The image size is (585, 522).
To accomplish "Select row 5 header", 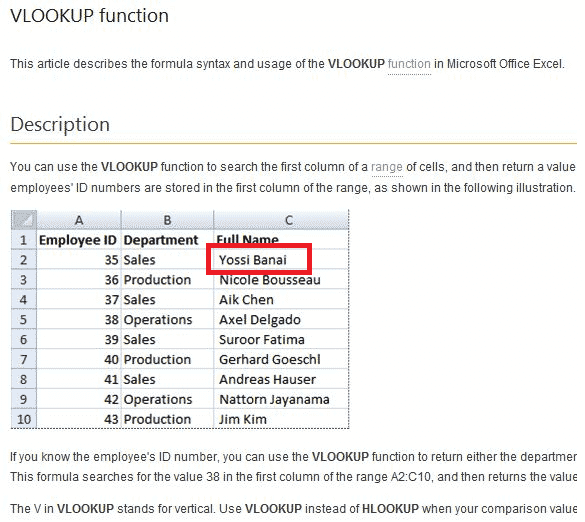I will [x=24, y=319].
